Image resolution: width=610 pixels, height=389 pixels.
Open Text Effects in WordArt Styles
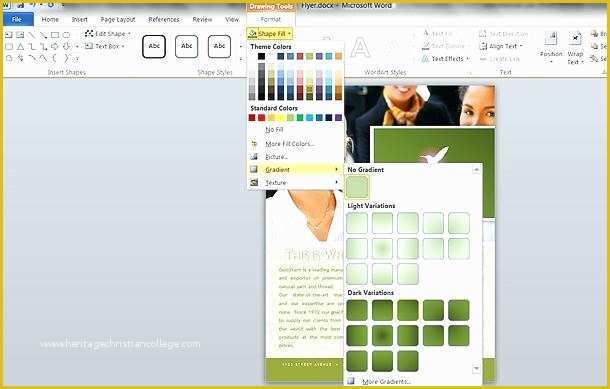446,59
